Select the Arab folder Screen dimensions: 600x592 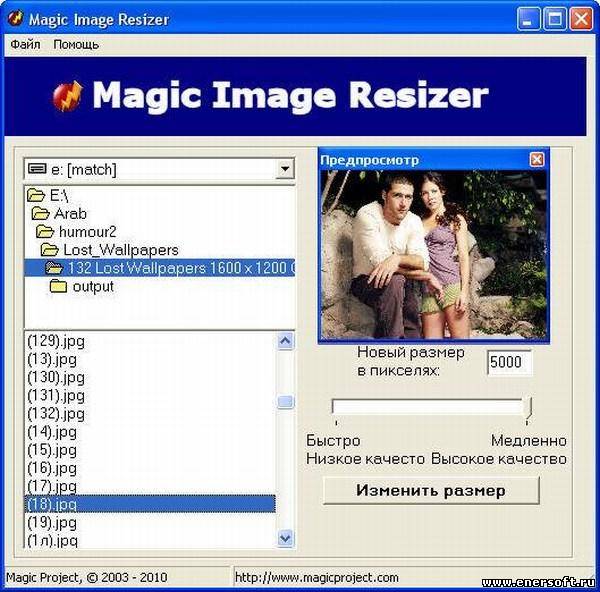tap(59, 214)
